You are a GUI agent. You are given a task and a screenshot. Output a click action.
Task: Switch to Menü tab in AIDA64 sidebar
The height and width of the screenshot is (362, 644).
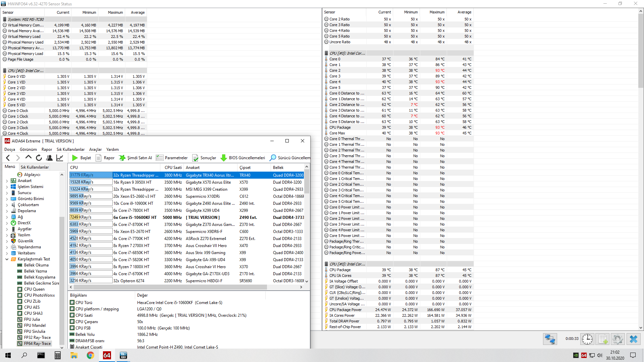[x=10, y=167]
